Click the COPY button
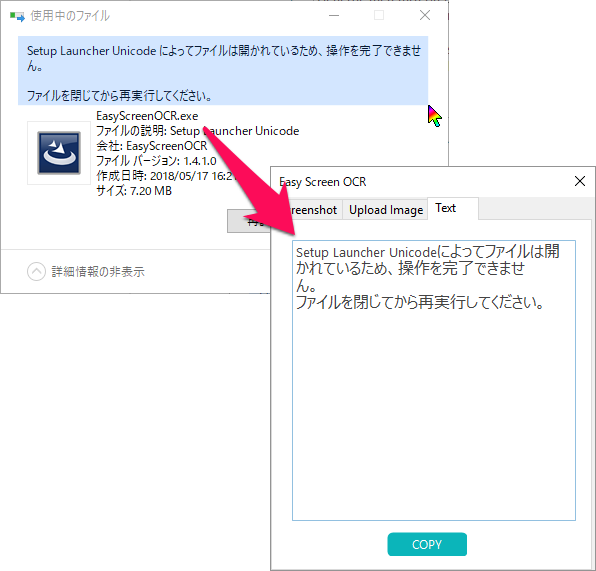Image resolution: width=596 pixels, height=571 pixels. [x=427, y=544]
